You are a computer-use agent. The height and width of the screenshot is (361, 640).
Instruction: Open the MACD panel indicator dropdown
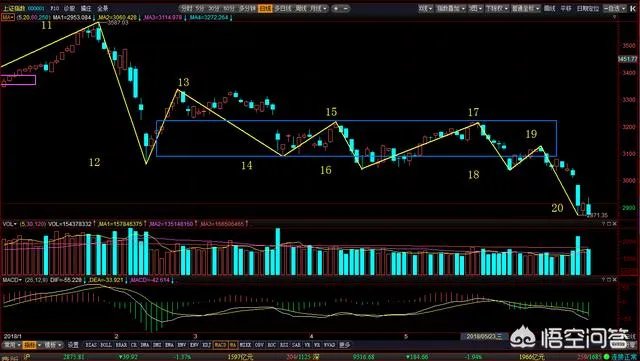pos(13,280)
